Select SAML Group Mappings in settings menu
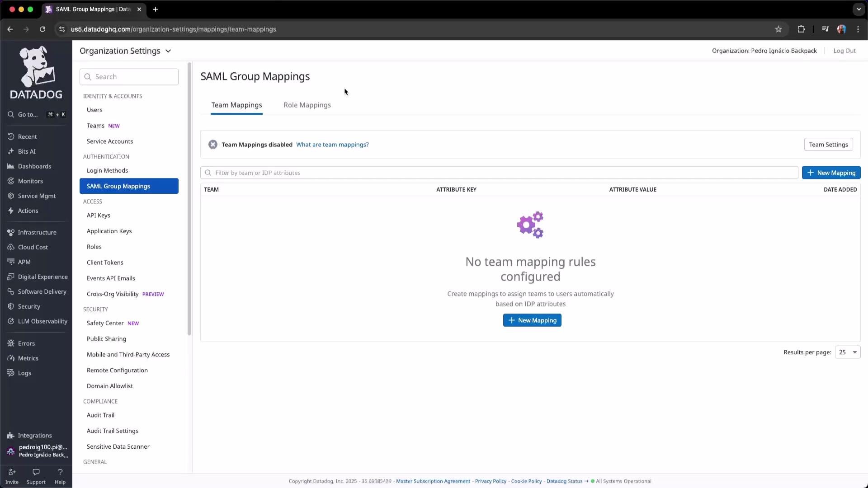This screenshot has height=488, width=868. point(129,186)
